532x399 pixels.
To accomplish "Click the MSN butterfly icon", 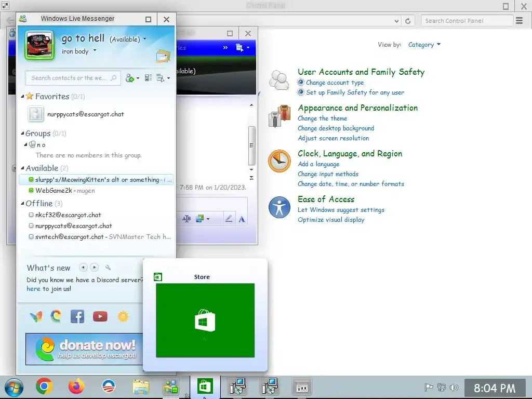I will 36,316.
